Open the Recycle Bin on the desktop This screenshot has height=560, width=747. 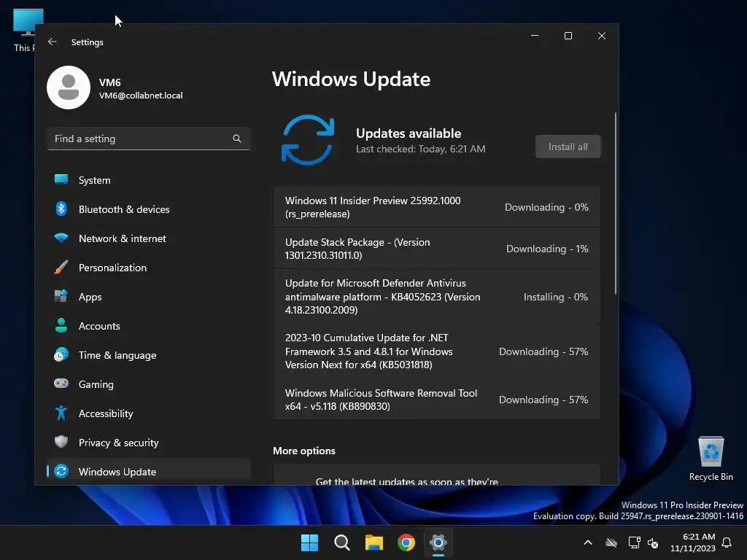coord(711,459)
